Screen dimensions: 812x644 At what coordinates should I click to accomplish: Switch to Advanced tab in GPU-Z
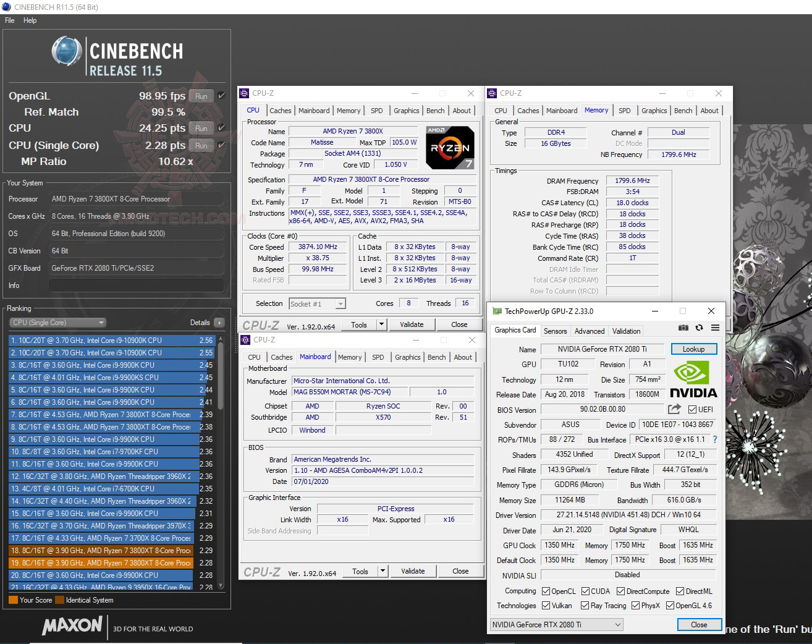[590, 331]
